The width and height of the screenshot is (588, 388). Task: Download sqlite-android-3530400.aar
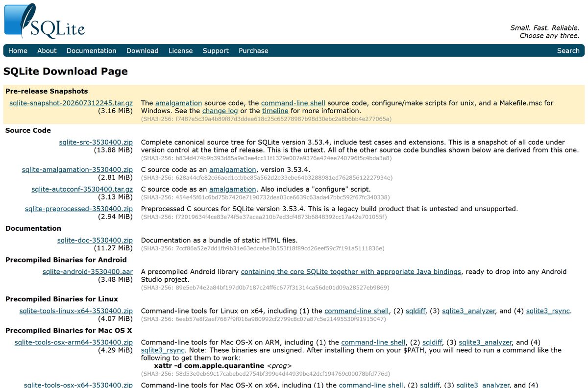tap(88, 271)
